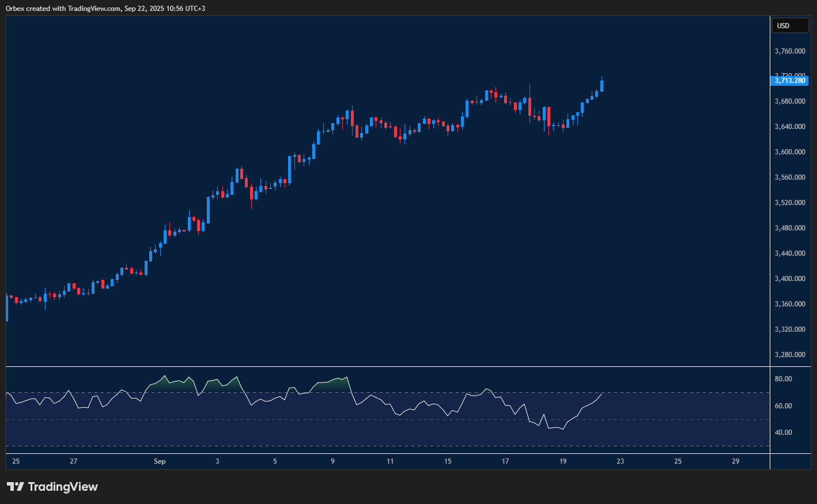Click the current price tag 3,713.280
This screenshot has width=817, height=504.
point(789,81)
